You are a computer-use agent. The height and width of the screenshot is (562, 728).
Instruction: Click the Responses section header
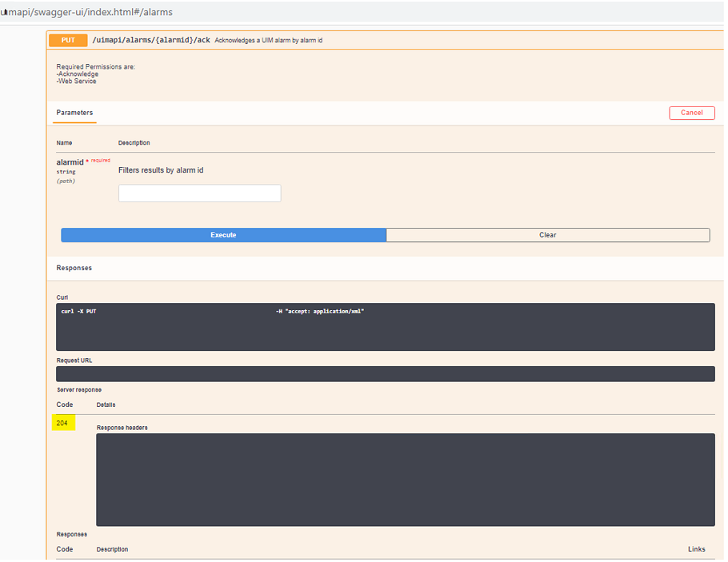pos(74,268)
